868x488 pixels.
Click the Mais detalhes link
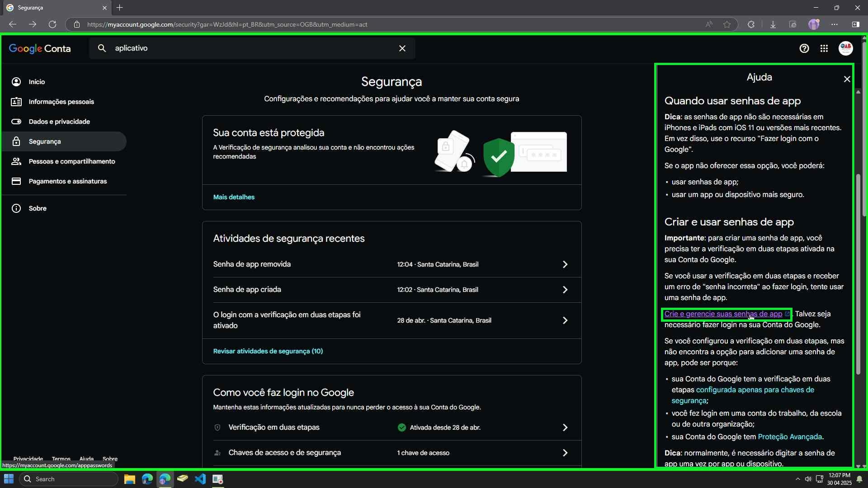[x=234, y=197]
